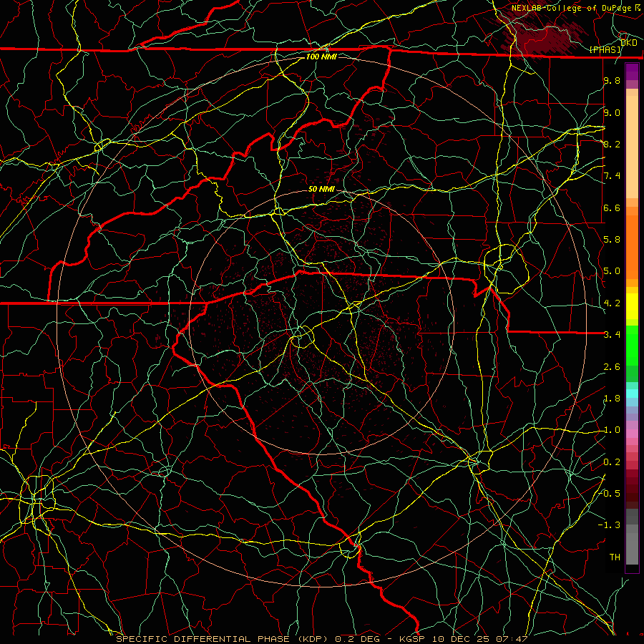Click the "9.8" scale value

pyautogui.click(x=612, y=80)
